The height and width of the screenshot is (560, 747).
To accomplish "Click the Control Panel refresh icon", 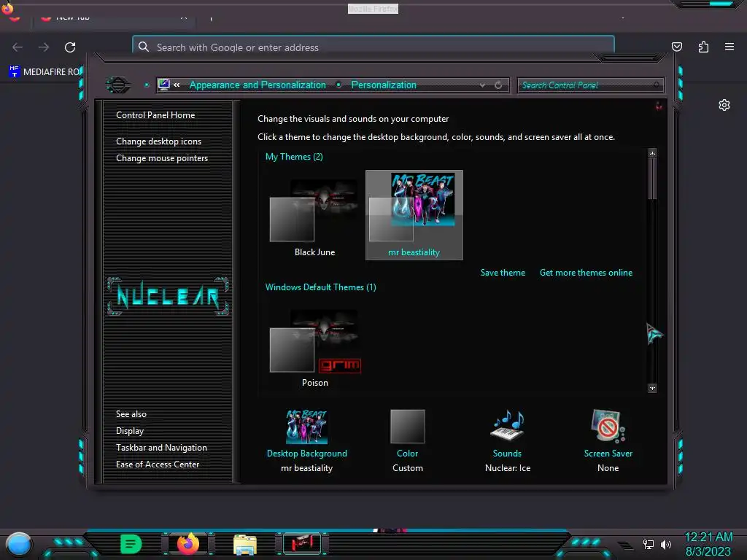I will [498, 85].
